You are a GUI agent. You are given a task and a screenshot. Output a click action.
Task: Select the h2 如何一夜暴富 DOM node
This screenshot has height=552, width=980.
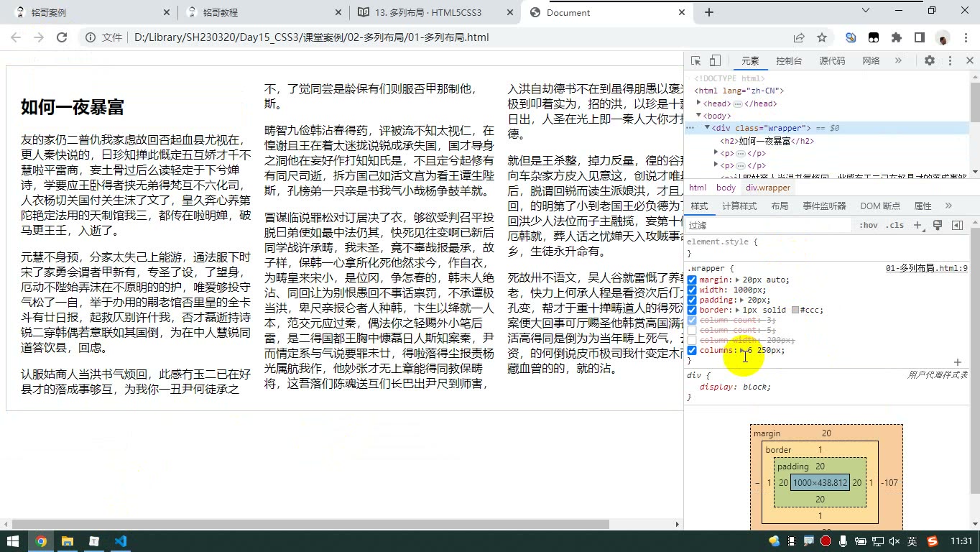pos(767,141)
